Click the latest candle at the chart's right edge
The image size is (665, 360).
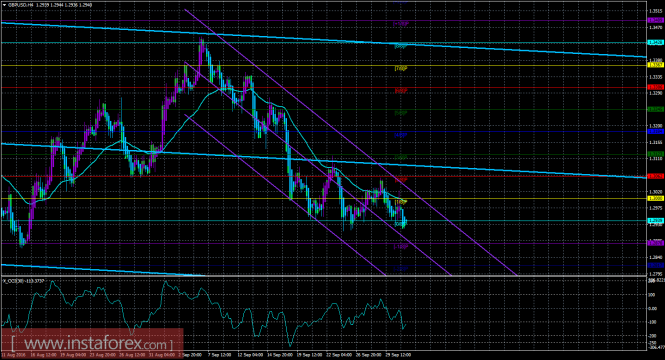coord(406,221)
